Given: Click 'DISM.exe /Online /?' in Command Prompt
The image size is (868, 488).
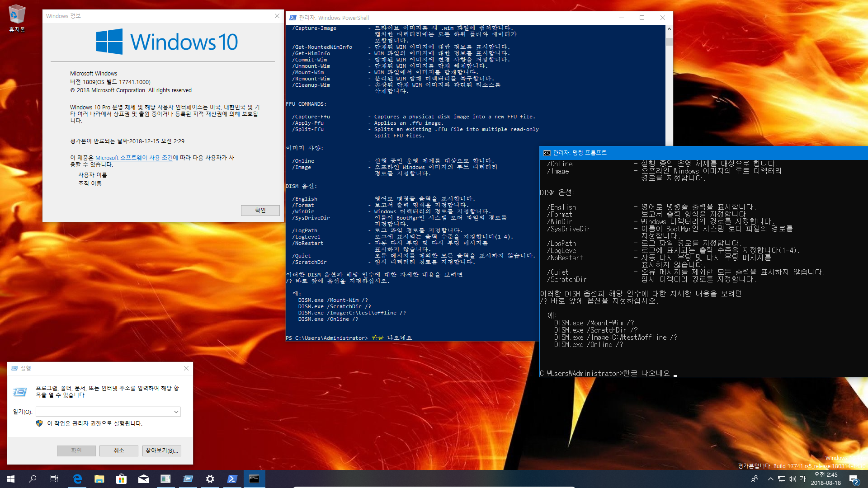Looking at the screenshot, I should coord(589,344).
